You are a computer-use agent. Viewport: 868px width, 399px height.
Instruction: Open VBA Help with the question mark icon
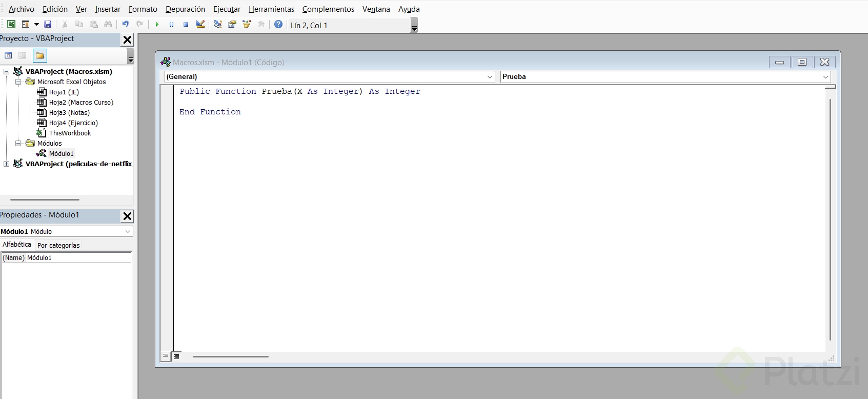[x=278, y=24]
